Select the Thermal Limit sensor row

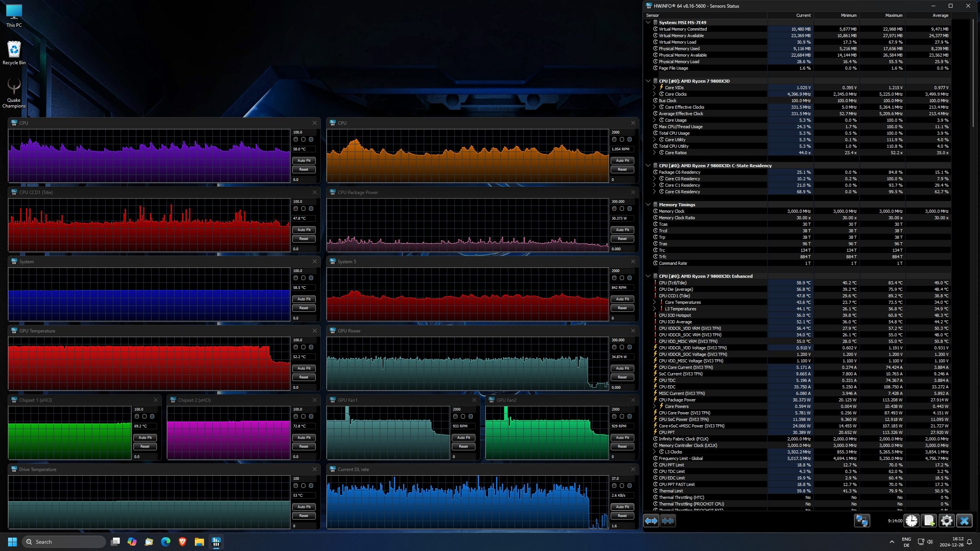point(797,491)
